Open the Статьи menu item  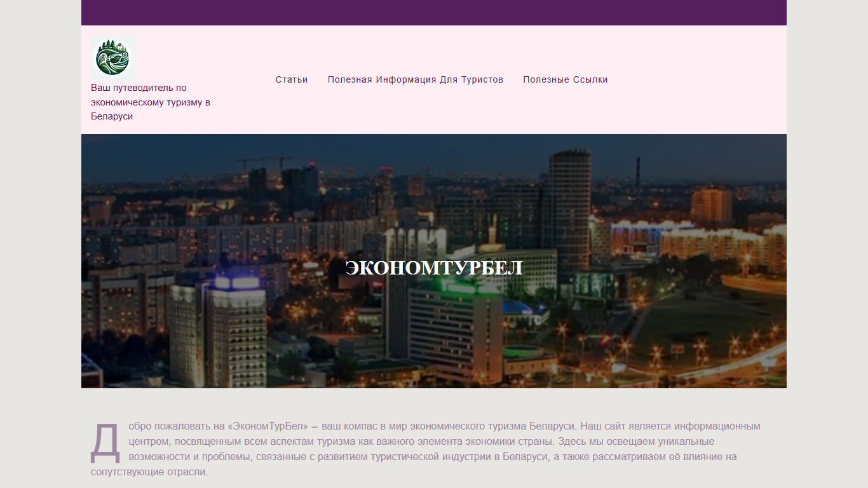coord(292,79)
